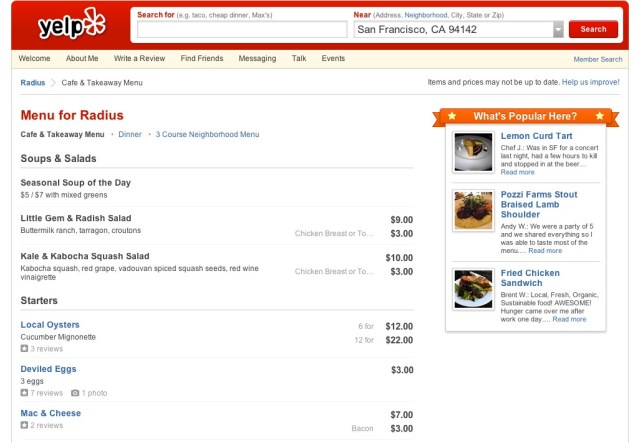The height and width of the screenshot is (443, 640).
Task: Click the left star on What's Popular banner
Action: point(451,116)
